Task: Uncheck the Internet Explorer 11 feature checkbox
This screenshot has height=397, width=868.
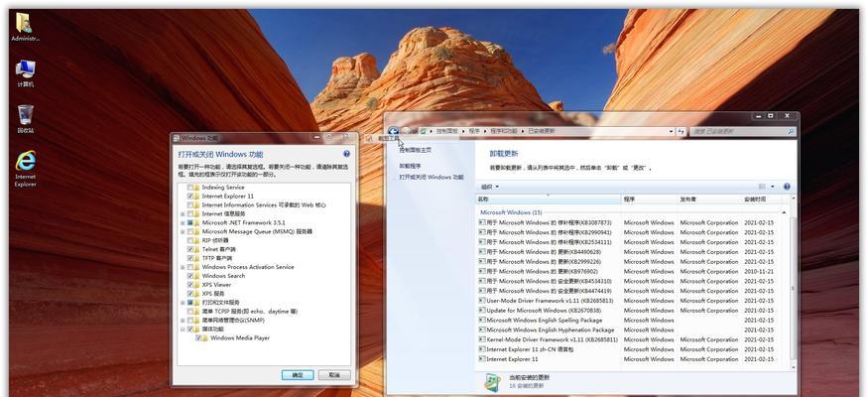Action: pos(189,196)
